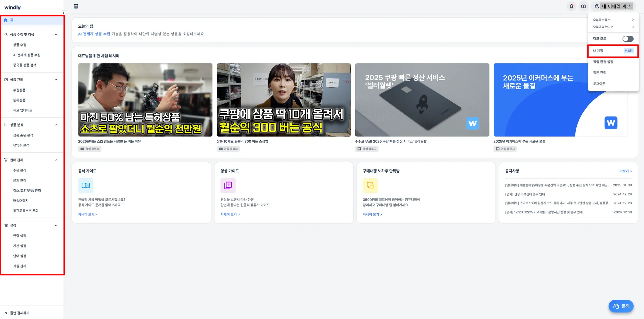The height and width of the screenshot is (319, 644).
Task: Click the headset icon on the 문의 button
Action: pos(616,306)
